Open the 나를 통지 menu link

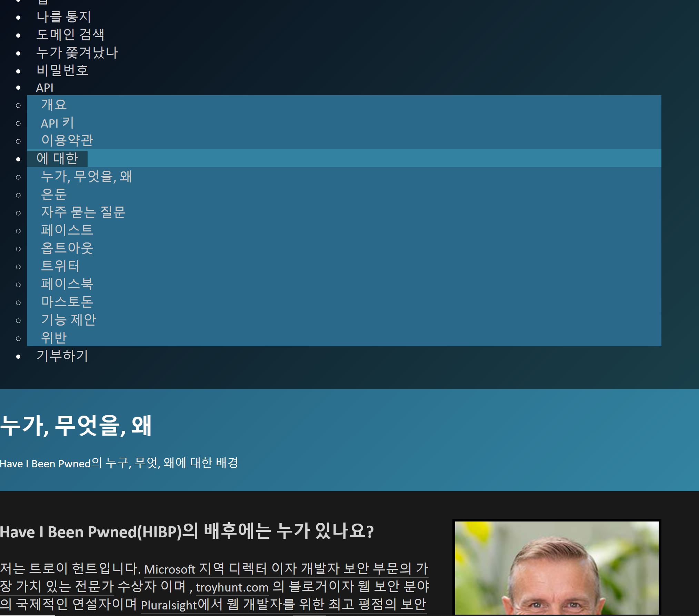pos(63,17)
